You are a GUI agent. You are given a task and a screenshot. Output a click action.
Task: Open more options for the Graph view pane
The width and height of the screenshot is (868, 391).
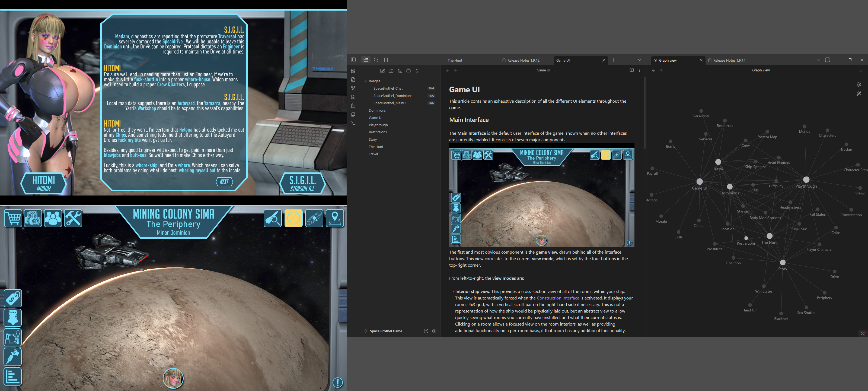click(861, 70)
